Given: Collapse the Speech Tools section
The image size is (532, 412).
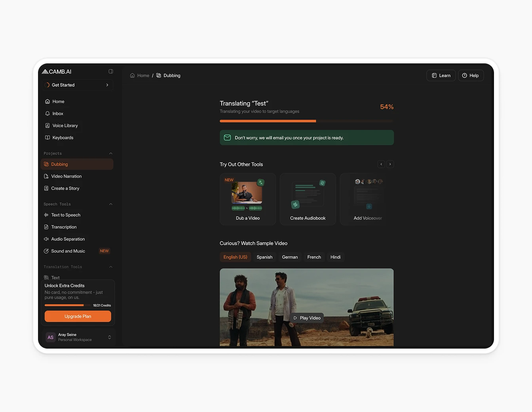Looking at the screenshot, I should pos(111,204).
